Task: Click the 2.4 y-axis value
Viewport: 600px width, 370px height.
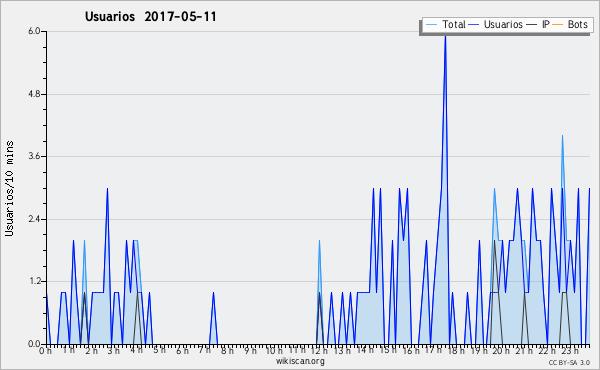Action: tap(34, 219)
